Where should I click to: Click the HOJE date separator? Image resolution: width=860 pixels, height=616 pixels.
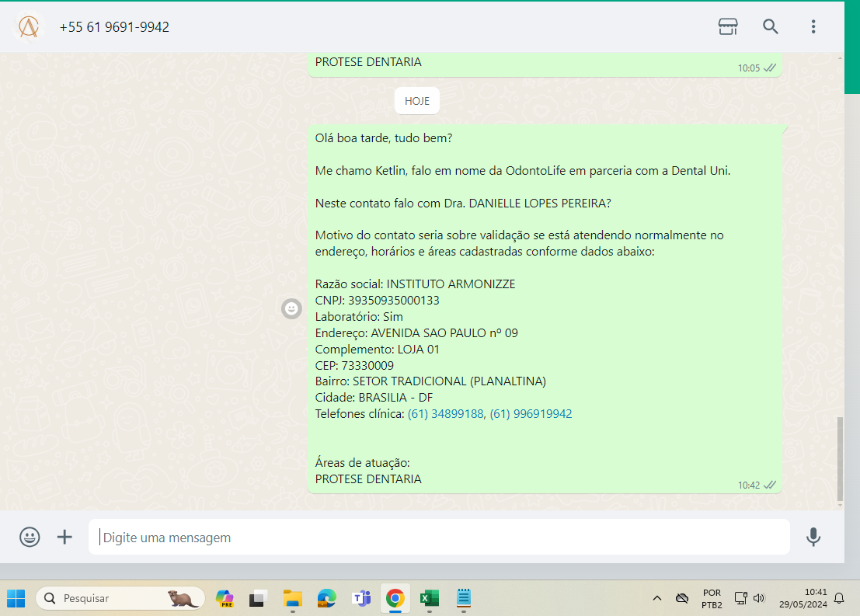coord(417,101)
